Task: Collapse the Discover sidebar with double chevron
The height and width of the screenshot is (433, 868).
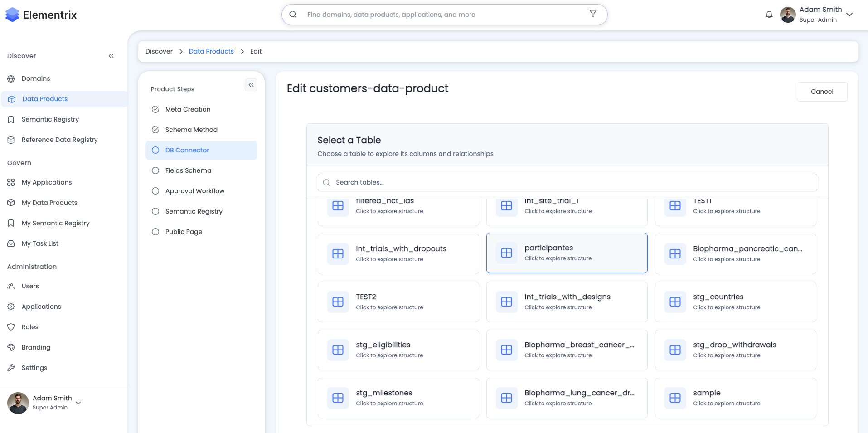Action: pos(111,55)
